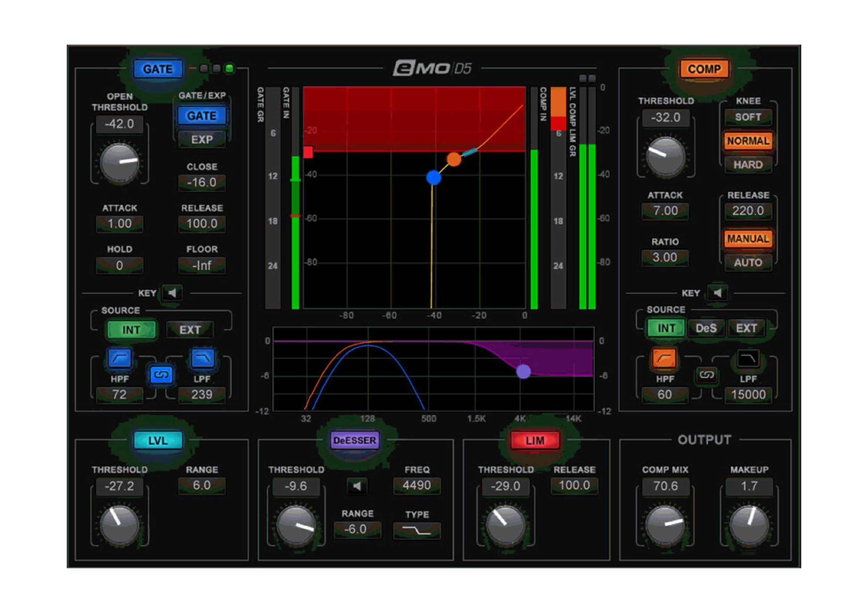Click the gate LPF frequency value 239

pos(202,395)
